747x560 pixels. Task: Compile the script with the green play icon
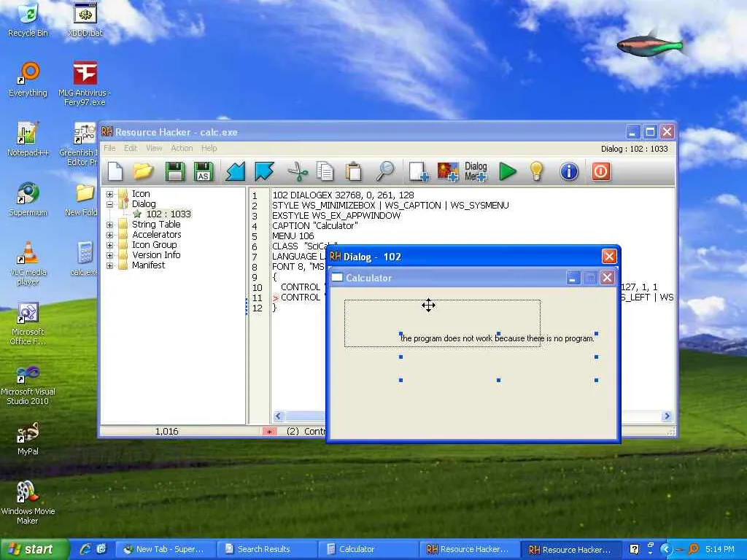(x=508, y=171)
